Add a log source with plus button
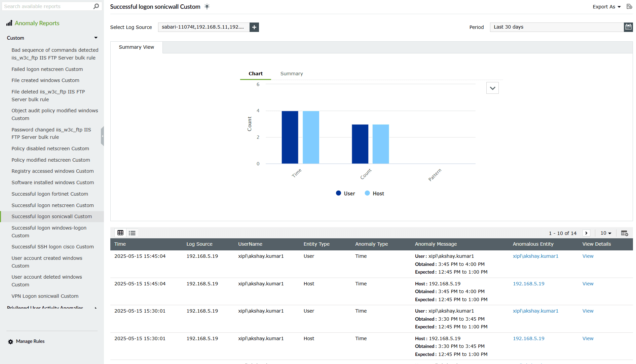Image resolution: width=636 pixels, height=364 pixels. coord(254,27)
